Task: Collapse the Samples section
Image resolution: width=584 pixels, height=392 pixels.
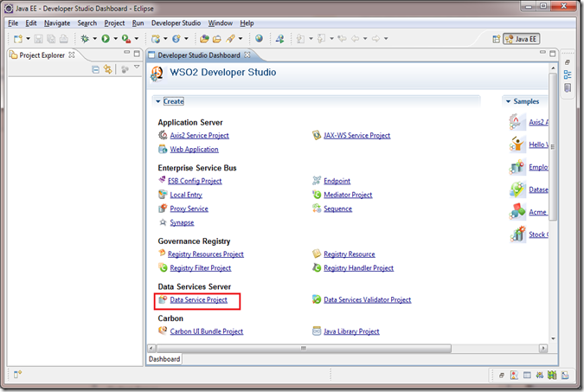Action: (508, 101)
